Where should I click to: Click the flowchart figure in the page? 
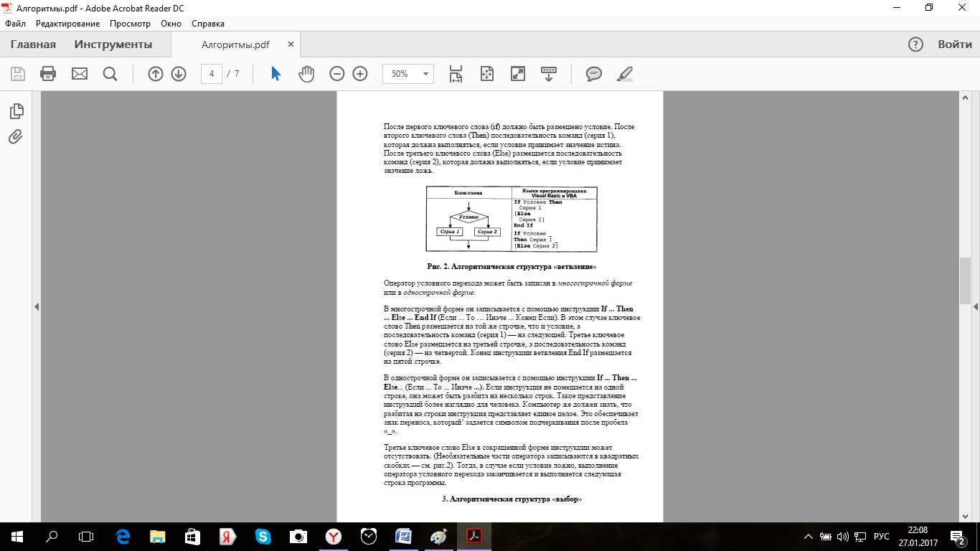click(512, 219)
